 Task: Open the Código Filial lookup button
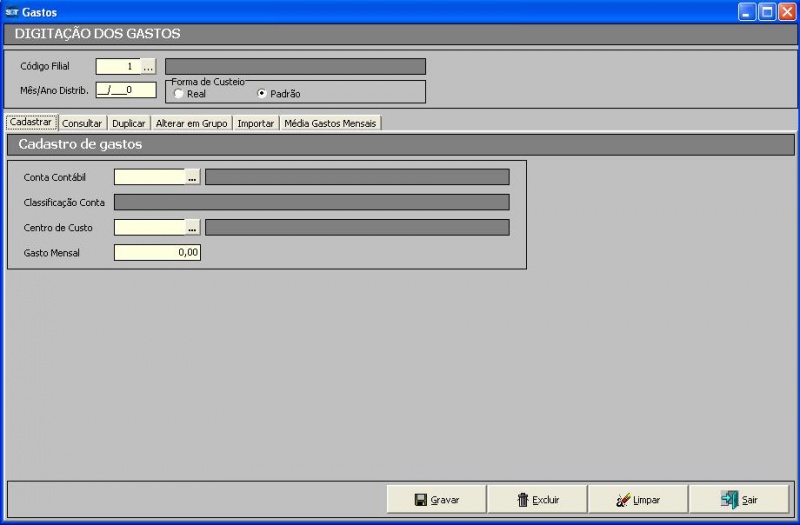148,67
